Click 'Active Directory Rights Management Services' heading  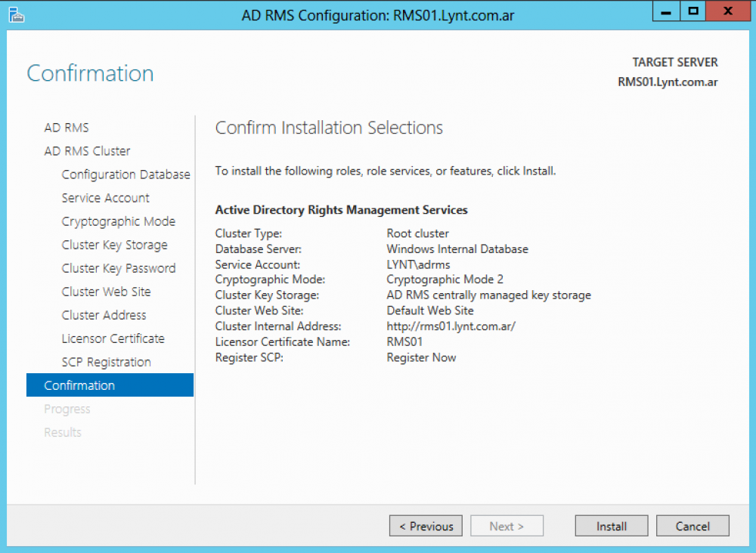342,210
